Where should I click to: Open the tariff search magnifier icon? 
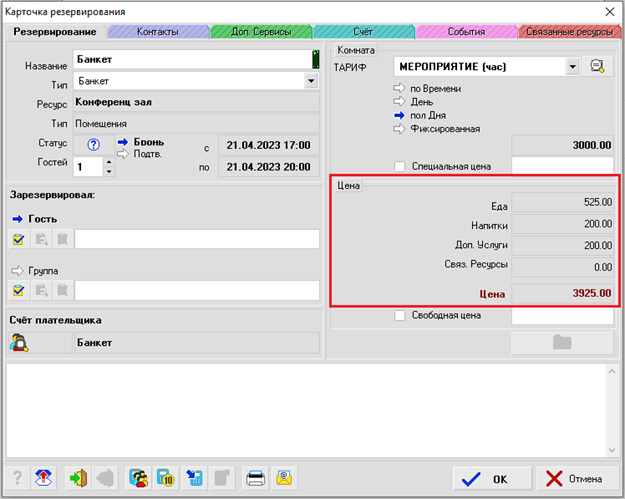click(598, 67)
